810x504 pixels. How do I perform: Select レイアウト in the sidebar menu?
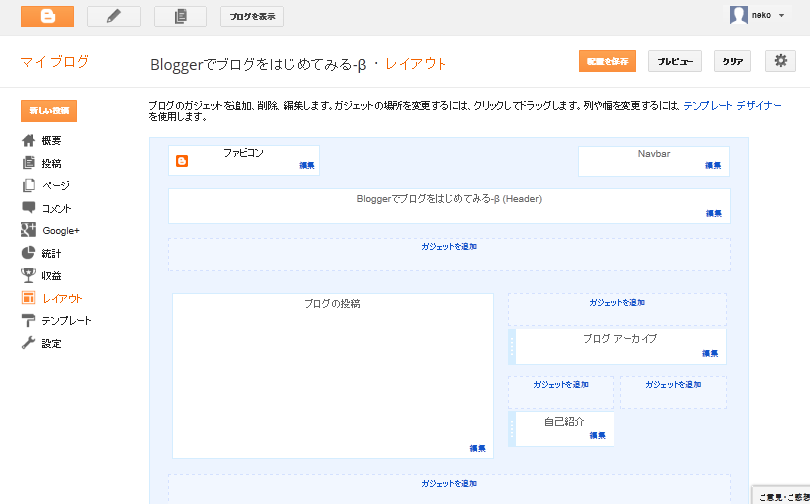pos(63,298)
